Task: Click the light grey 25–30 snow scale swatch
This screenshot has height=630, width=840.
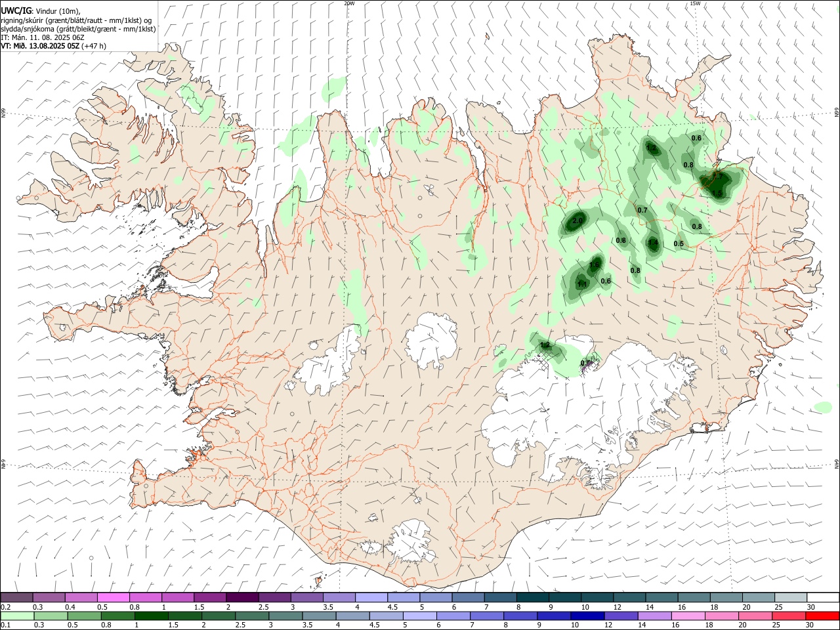Action: 790,598
